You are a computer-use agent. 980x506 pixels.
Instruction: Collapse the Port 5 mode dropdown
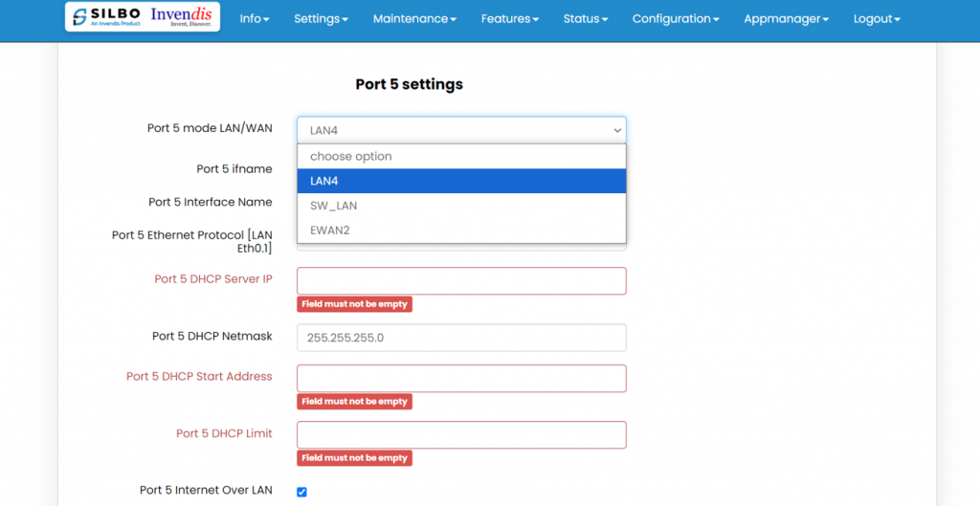click(460, 130)
